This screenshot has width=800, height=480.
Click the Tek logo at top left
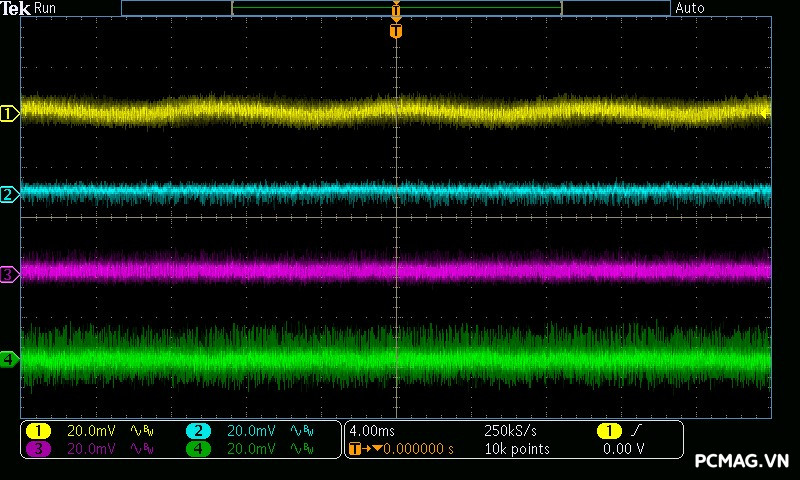pos(16,8)
